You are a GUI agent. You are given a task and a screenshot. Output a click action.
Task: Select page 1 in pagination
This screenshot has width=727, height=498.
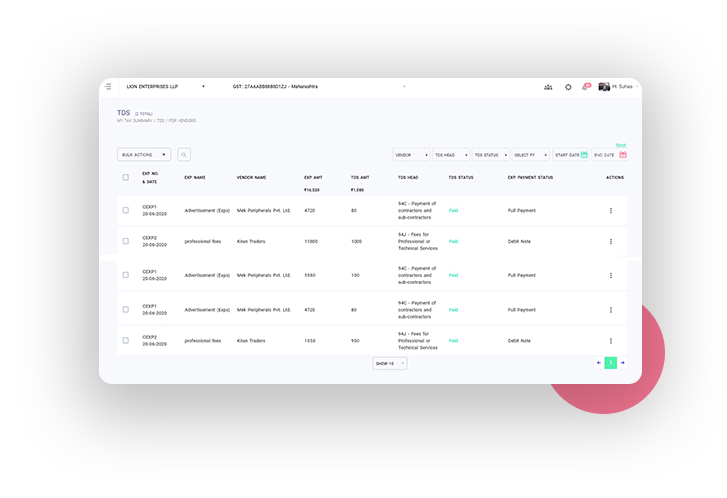(x=610, y=363)
